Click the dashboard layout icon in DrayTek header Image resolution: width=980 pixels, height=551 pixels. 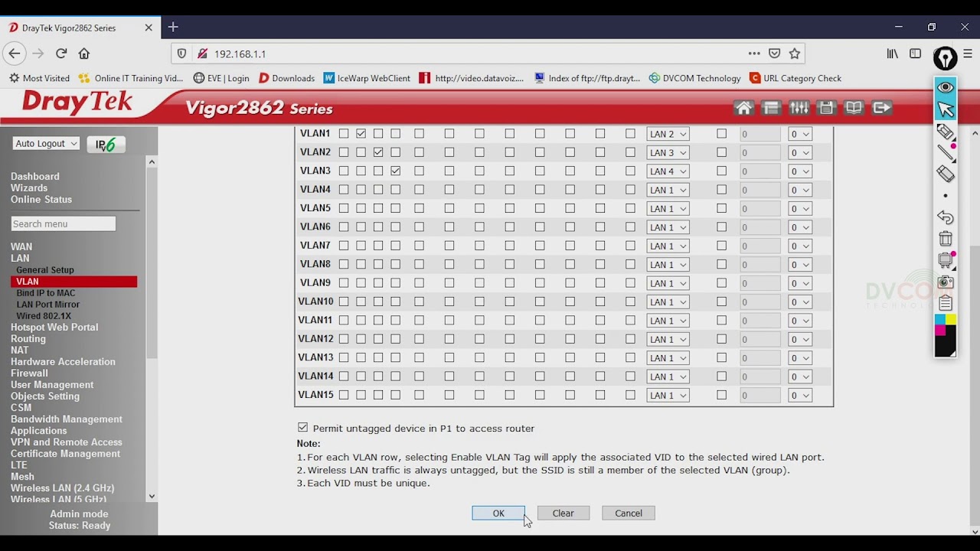tap(771, 108)
